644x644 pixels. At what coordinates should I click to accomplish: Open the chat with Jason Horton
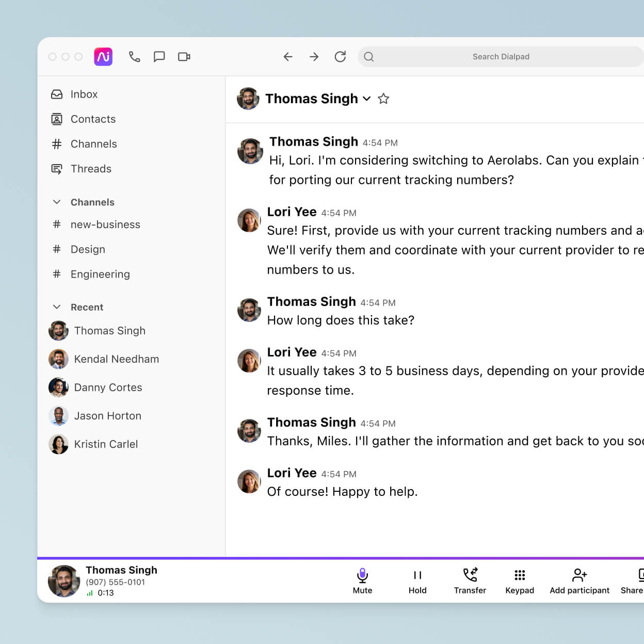click(107, 416)
